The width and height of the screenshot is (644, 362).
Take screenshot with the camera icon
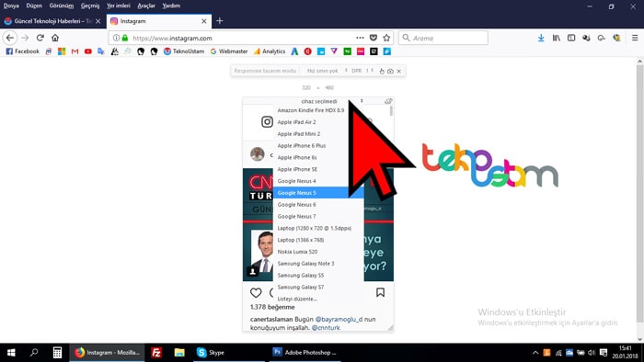[390, 71]
